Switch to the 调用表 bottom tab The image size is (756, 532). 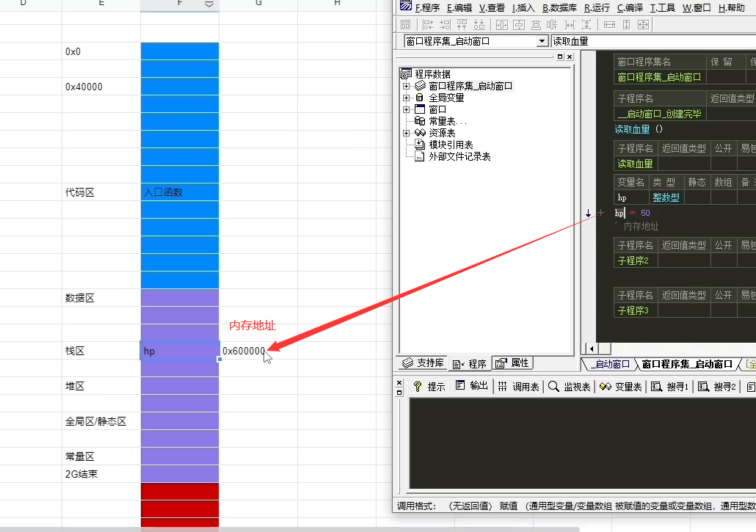(518, 387)
